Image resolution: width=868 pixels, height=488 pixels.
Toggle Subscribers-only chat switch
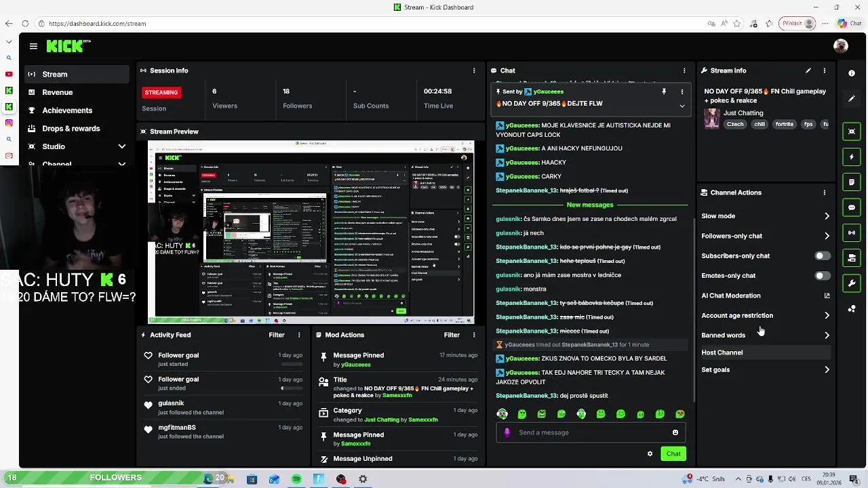(822, 256)
